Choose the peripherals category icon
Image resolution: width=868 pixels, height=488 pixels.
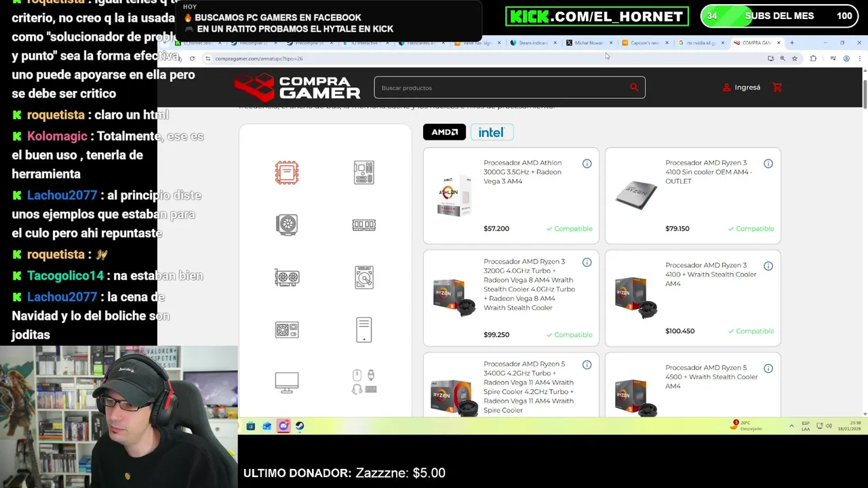pos(364,382)
